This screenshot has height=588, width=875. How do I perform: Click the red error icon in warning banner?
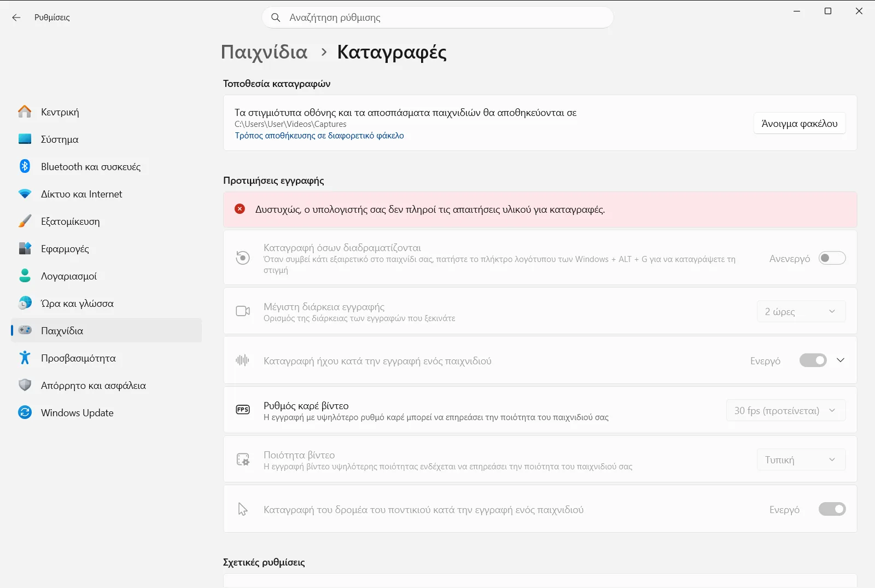(240, 209)
